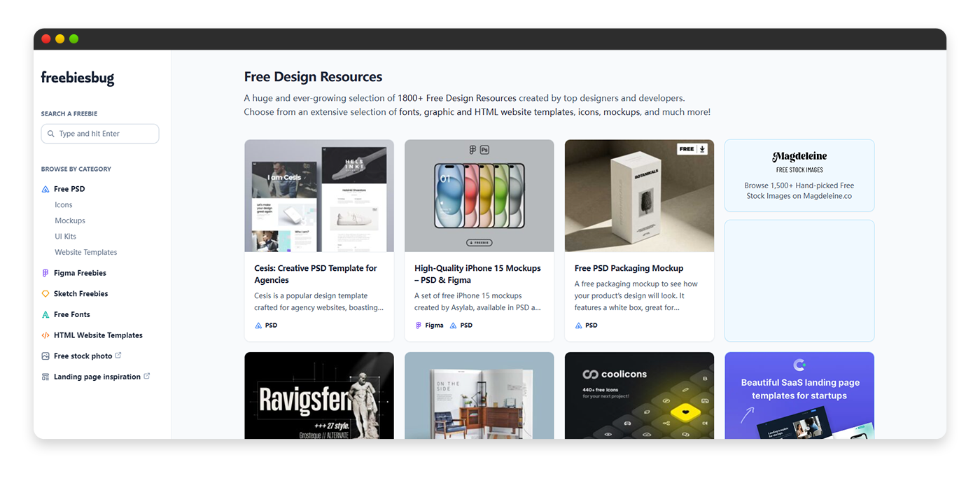Select UI Kits in the sidebar

pos(66,237)
